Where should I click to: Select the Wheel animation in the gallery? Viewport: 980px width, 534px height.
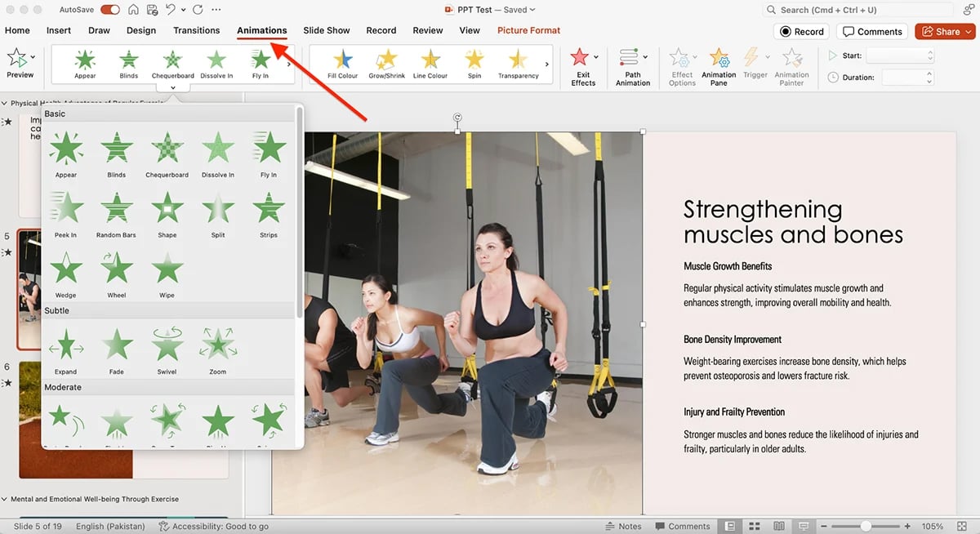tap(116, 269)
